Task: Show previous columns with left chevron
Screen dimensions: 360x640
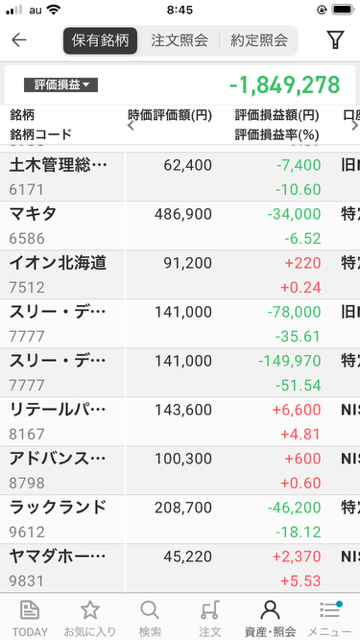Action: click(x=131, y=125)
